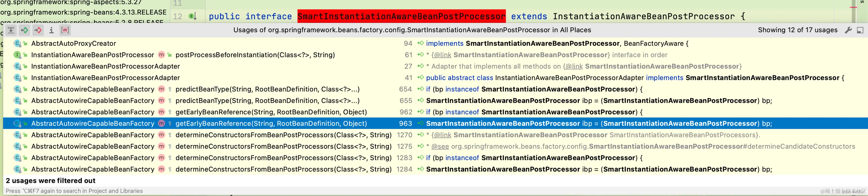Viewport: 868px width, 196px height.
Task: Open the predictBeanType usage at line 654
Action: coord(435,89)
